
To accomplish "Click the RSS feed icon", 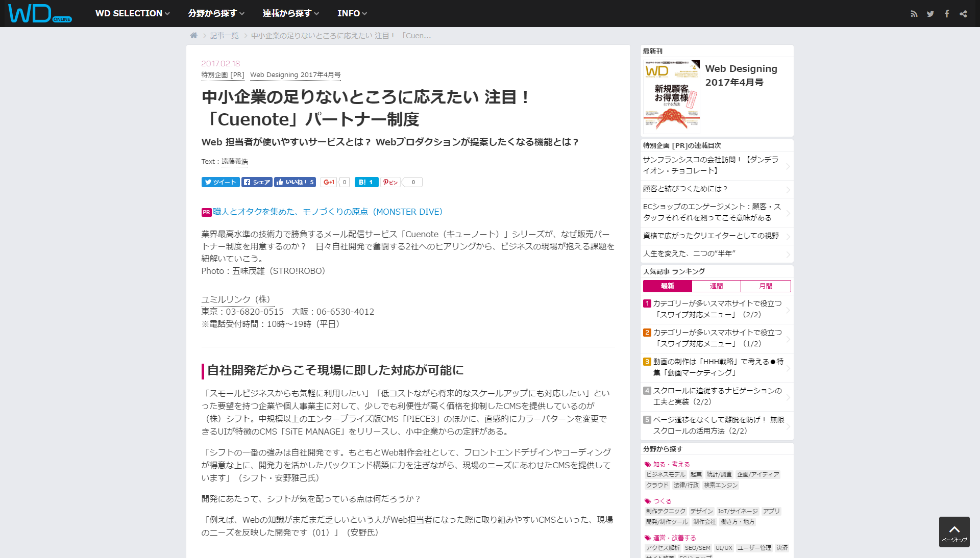I will click(914, 14).
